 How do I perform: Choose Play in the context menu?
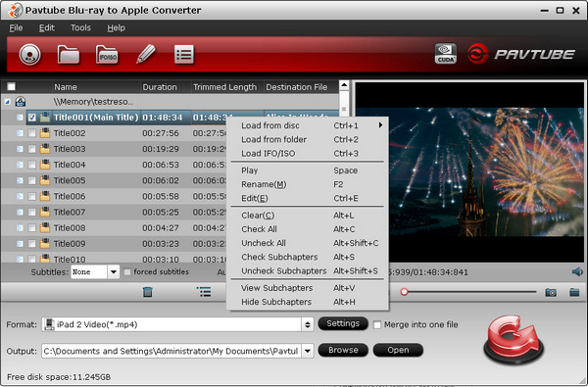click(308, 170)
